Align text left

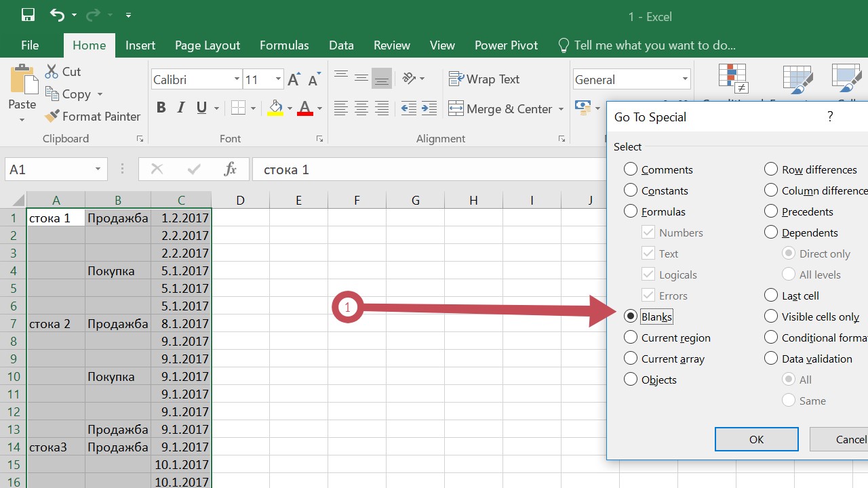341,108
